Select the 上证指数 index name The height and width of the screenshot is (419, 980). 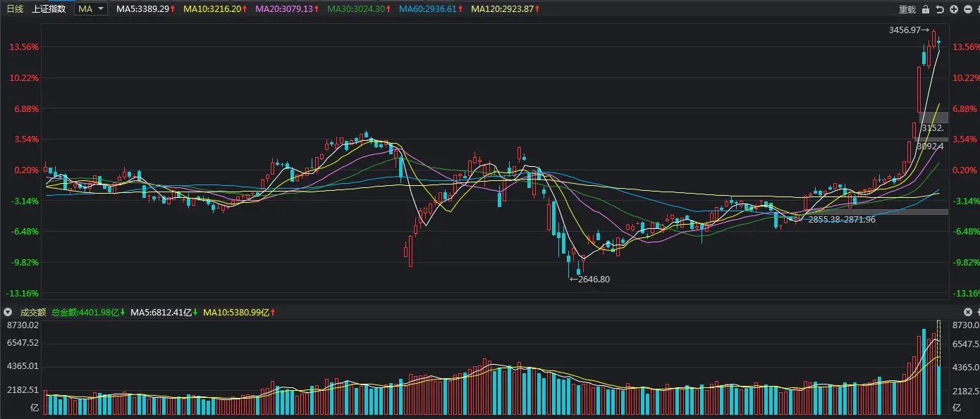click(49, 8)
